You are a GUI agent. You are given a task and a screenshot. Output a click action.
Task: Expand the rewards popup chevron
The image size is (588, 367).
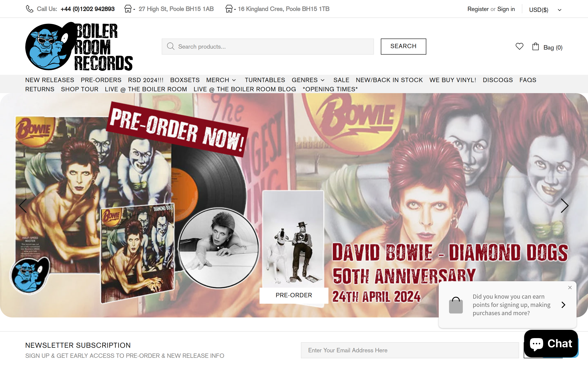pyautogui.click(x=563, y=305)
